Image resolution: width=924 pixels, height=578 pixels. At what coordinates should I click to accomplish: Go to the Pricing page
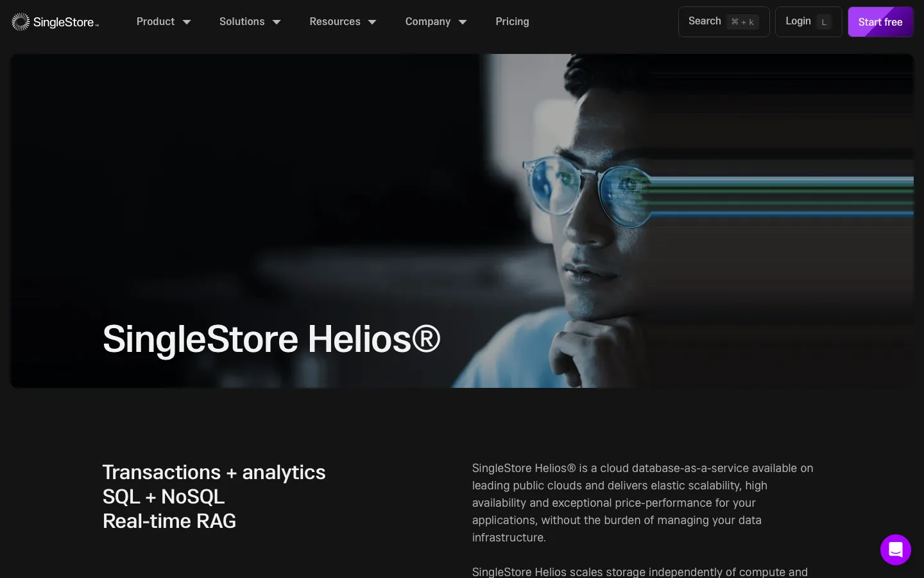(x=512, y=22)
